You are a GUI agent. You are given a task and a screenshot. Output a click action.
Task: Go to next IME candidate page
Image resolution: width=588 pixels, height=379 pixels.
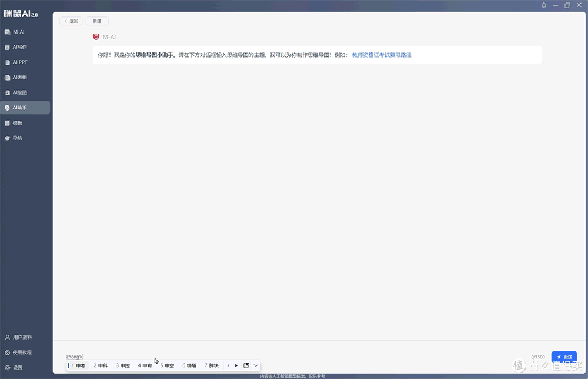pyautogui.click(x=236, y=365)
